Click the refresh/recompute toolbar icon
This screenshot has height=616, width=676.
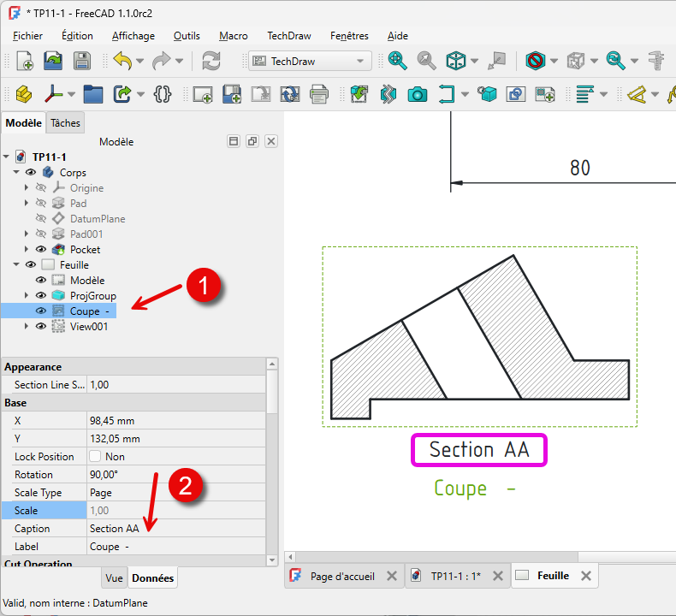(x=211, y=61)
